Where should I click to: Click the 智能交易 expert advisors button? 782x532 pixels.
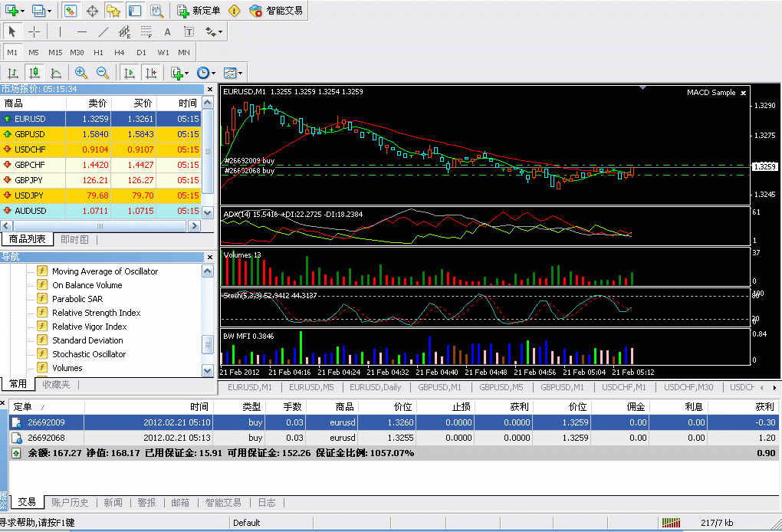(276, 11)
